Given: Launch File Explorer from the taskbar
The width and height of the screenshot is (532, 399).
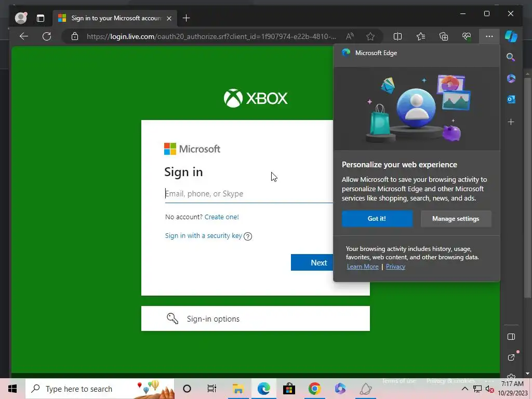Looking at the screenshot, I should 238,389.
